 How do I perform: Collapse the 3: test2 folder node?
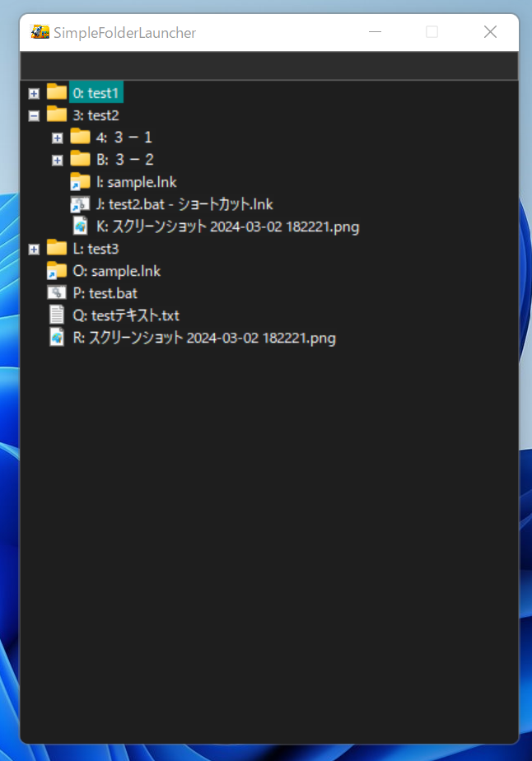[34, 115]
